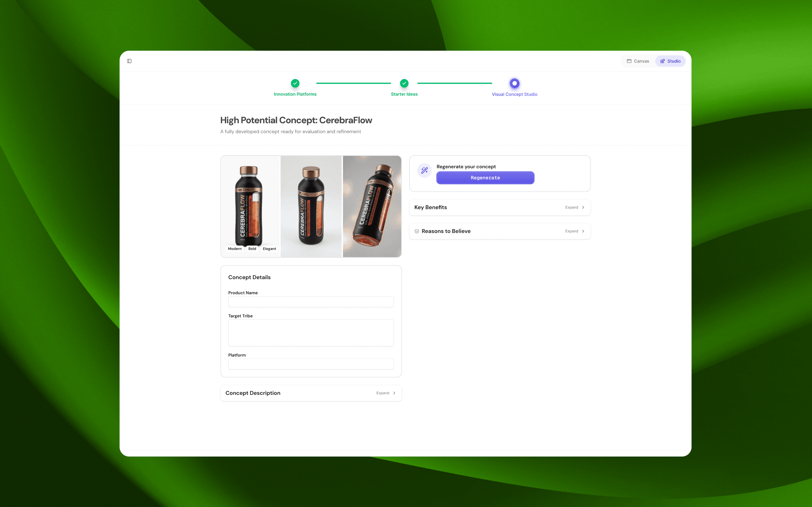The width and height of the screenshot is (812, 507).
Task: Focus the Platform input field
Action: 311,364
